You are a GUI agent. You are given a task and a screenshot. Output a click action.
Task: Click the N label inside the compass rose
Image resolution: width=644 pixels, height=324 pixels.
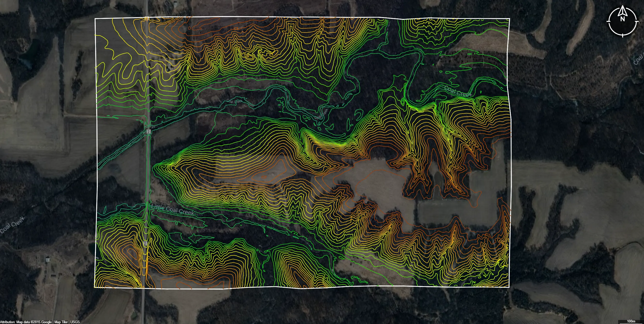623,19
